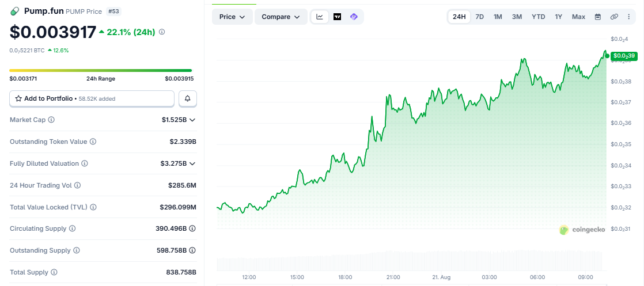Image resolution: width=644 pixels, height=286 pixels.
Task: Show info tooltip next to Outstanding Supply label
Action: tap(77, 250)
